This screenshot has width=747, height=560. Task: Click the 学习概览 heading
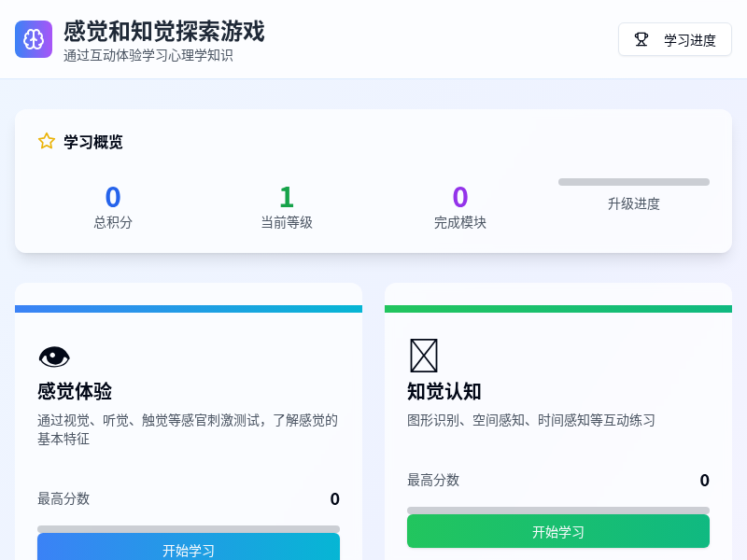tap(93, 142)
